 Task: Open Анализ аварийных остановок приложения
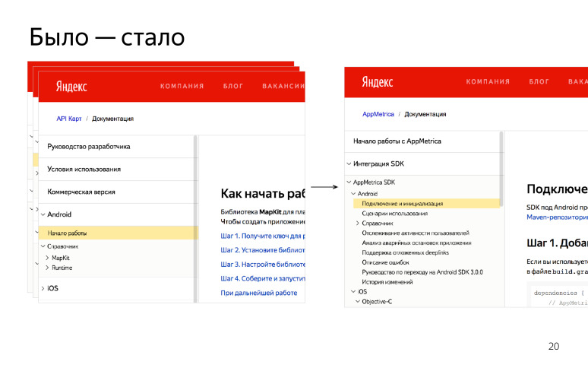(x=416, y=243)
